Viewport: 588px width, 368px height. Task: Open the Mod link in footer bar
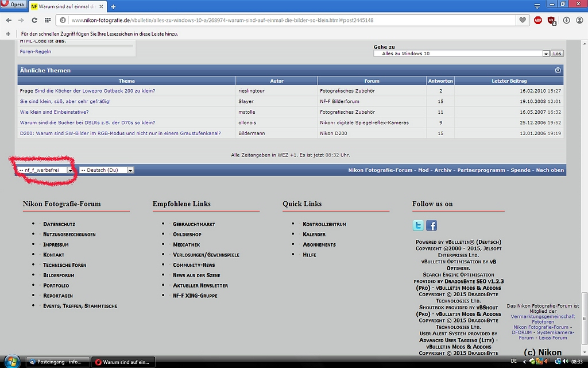pyautogui.click(x=423, y=170)
